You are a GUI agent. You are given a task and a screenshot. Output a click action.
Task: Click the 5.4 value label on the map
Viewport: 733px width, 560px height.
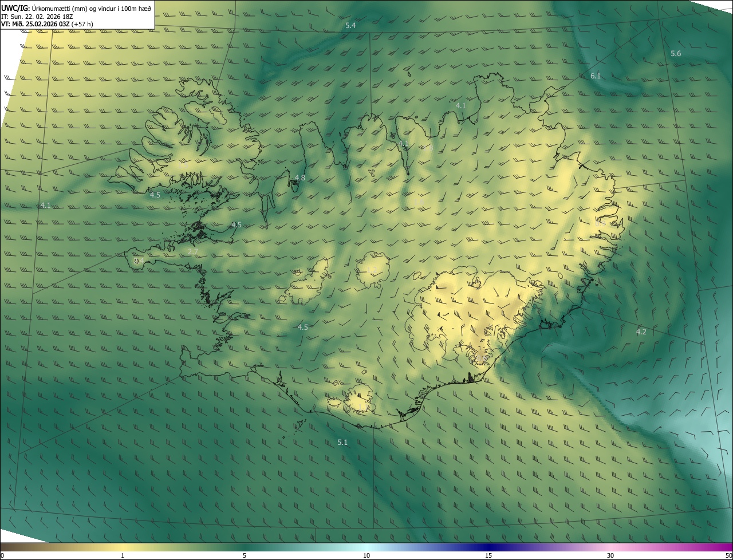(350, 26)
